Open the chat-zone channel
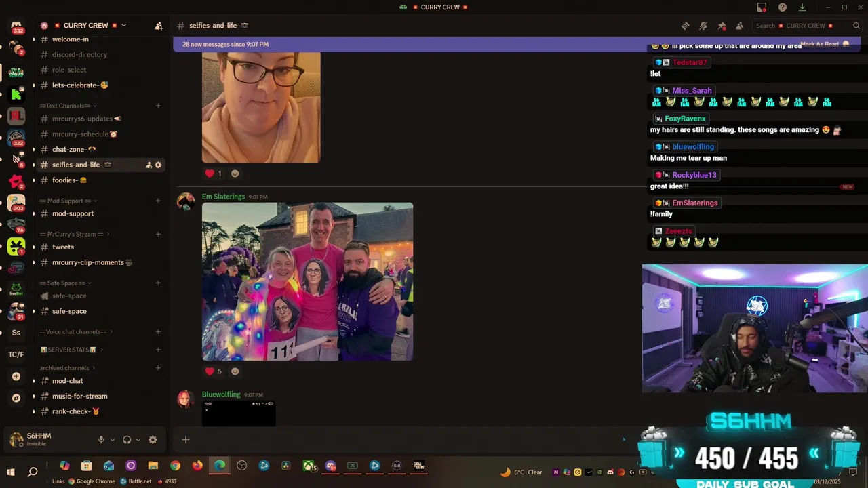Screen dimensions: 868x488 click(73, 149)
